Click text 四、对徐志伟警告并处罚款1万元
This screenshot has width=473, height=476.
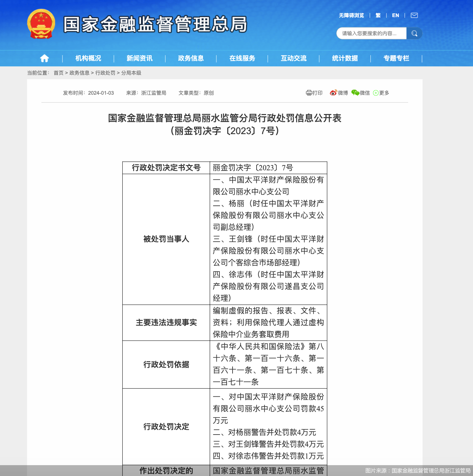pos(268,456)
